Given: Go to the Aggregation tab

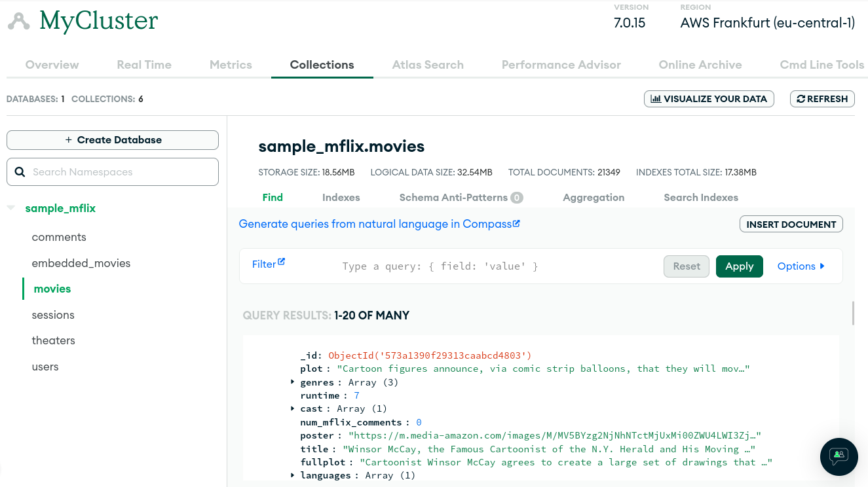Looking at the screenshot, I should [x=593, y=198].
